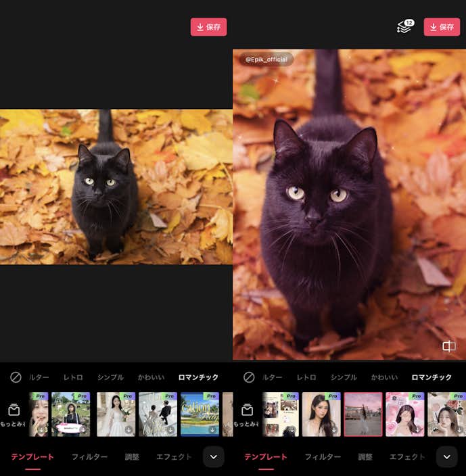Tap the download arrow on the bride template
This screenshot has height=476, width=466.
(129, 429)
